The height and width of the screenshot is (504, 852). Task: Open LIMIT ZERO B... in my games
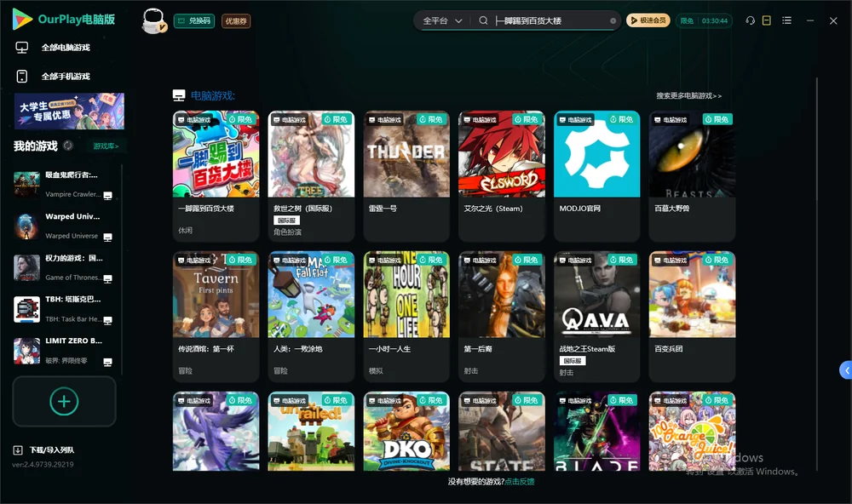tap(64, 351)
